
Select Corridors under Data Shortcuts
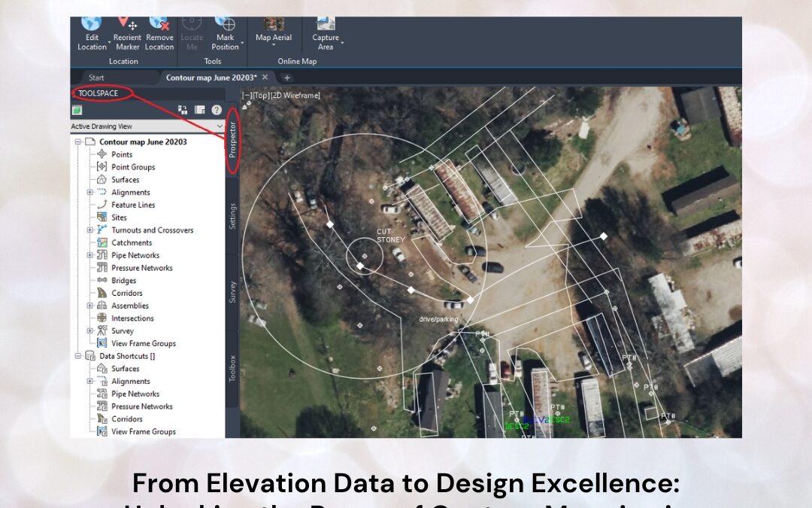(127, 419)
